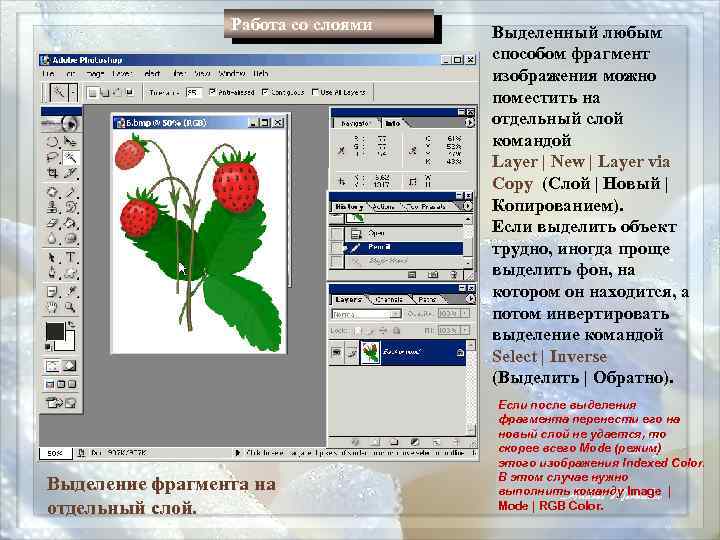Select the Crop tool

tap(52, 173)
